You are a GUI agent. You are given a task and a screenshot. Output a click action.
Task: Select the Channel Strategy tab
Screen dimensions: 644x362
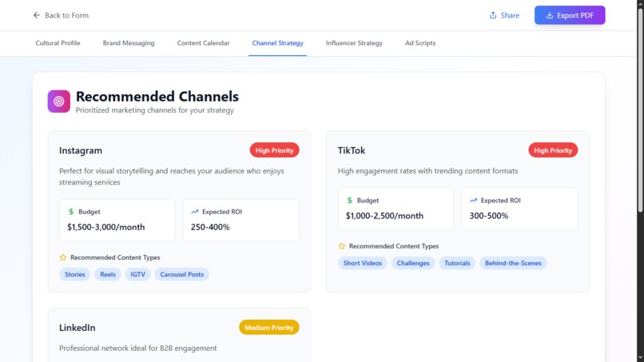277,42
